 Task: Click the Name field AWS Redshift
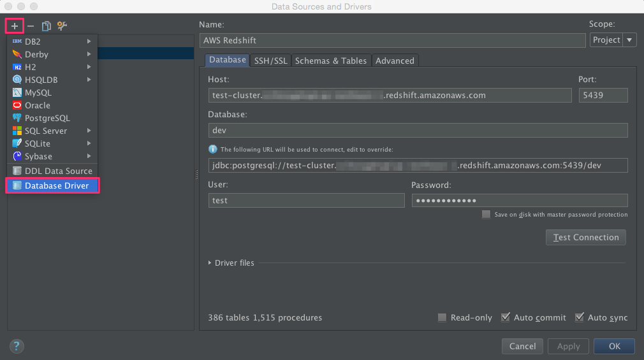click(393, 40)
